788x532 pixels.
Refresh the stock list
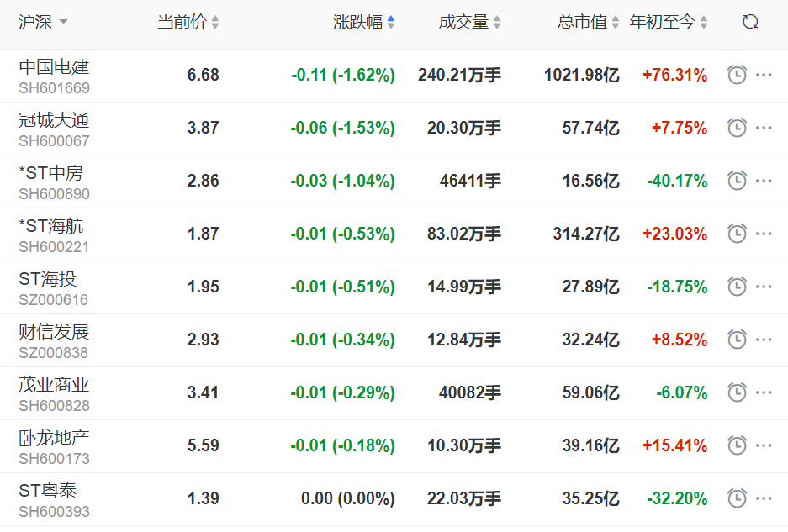(750, 22)
